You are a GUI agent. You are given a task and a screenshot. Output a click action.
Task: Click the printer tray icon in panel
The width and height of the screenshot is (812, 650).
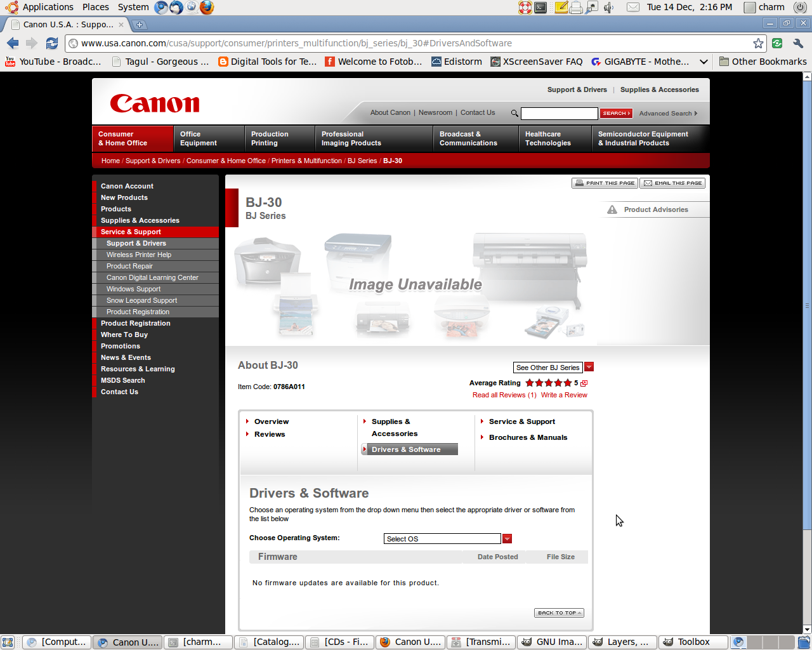point(576,8)
